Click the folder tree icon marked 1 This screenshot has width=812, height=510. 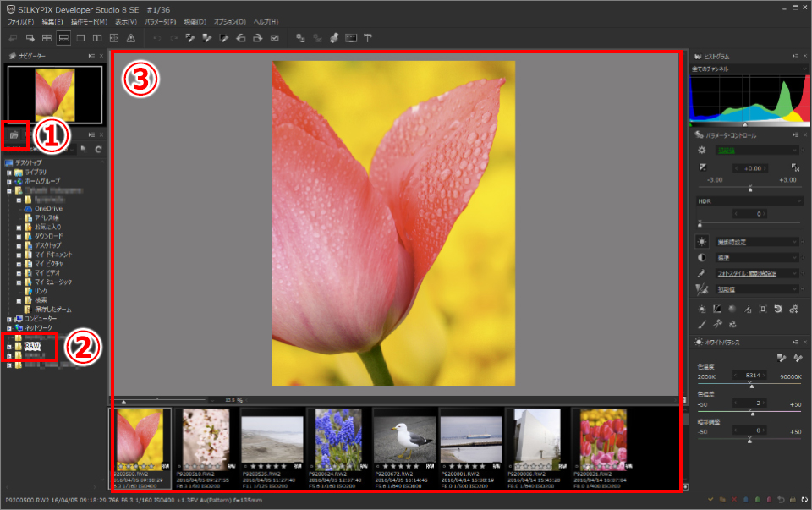click(14, 134)
